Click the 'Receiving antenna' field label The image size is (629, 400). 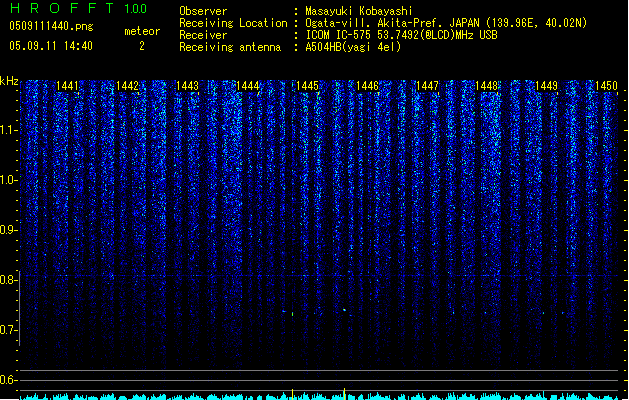coord(230,47)
